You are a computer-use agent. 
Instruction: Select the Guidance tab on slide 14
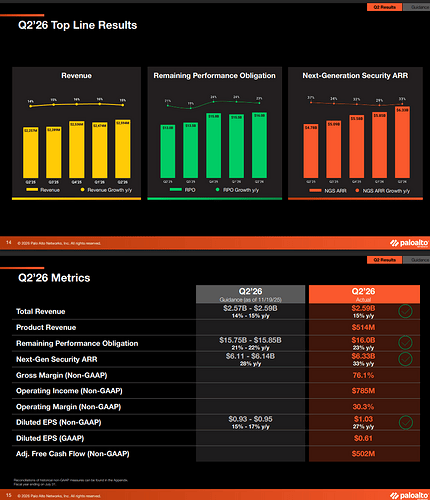pyautogui.click(x=417, y=7)
